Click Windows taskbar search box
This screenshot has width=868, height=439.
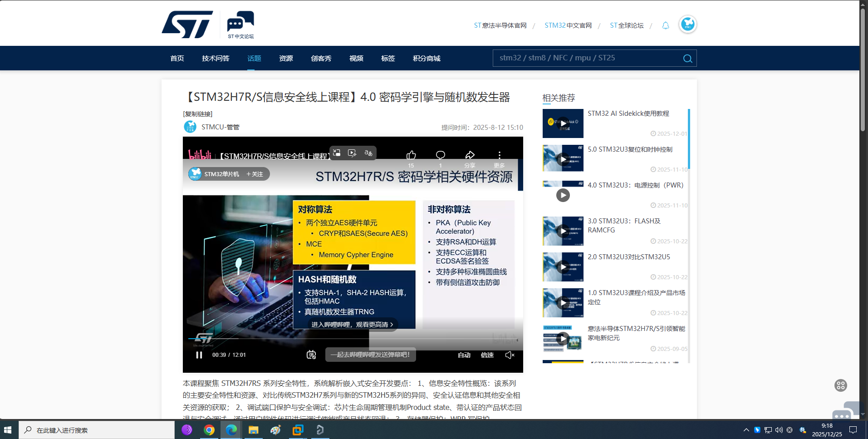(97, 430)
